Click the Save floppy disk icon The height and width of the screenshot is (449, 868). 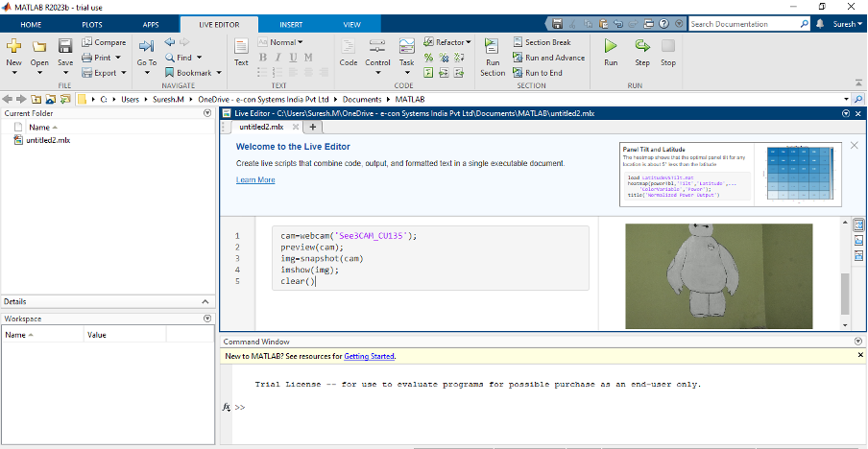coord(65,46)
